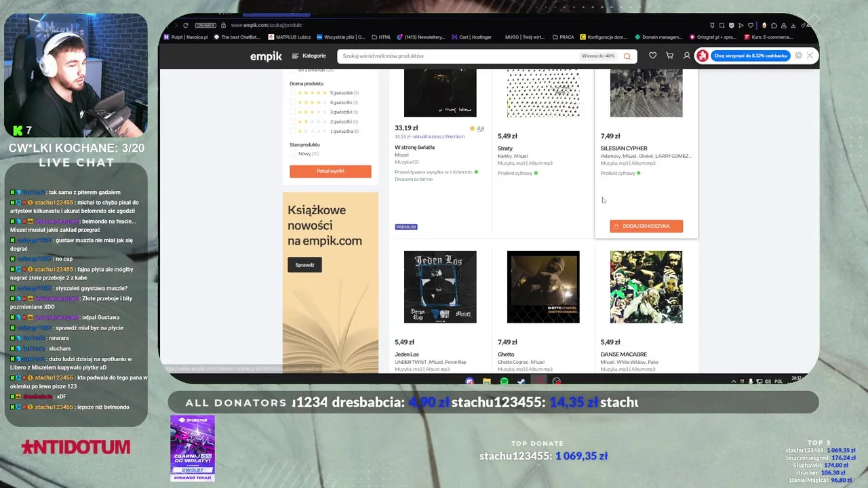The height and width of the screenshot is (488, 868).
Task: Check the 1 gwiazdka rating filter
Action: pyautogui.click(x=293, y=131)
